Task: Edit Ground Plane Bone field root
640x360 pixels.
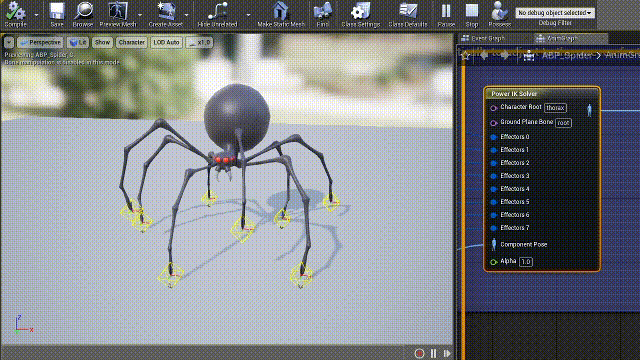Action: [563, 123]
